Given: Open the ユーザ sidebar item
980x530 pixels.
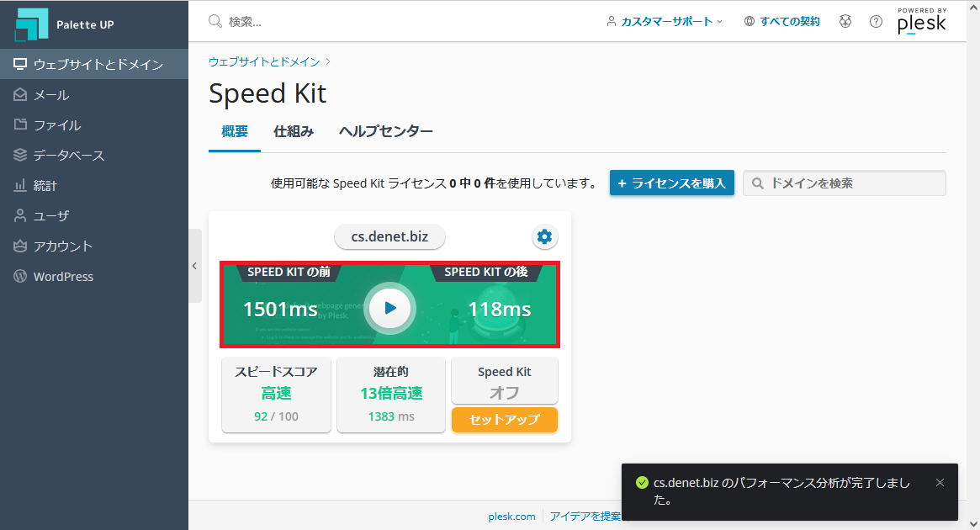Looking at the screenshot, I should tap(93, 215).
